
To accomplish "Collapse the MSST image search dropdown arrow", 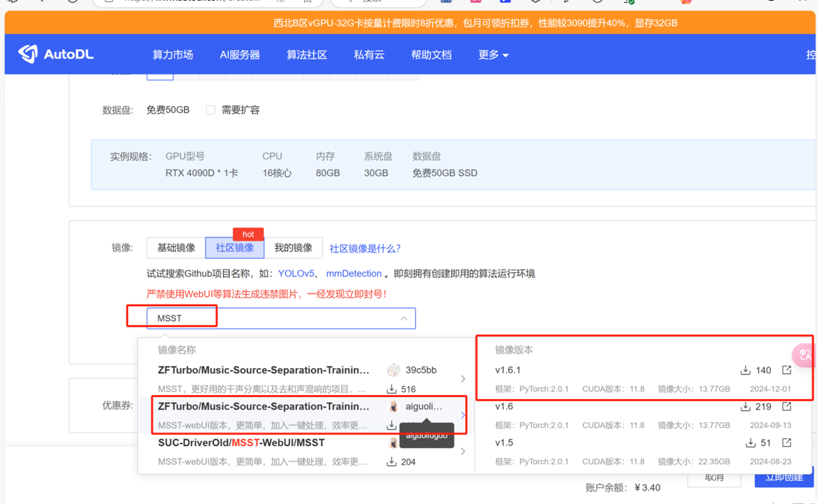I will coord(404,318).
